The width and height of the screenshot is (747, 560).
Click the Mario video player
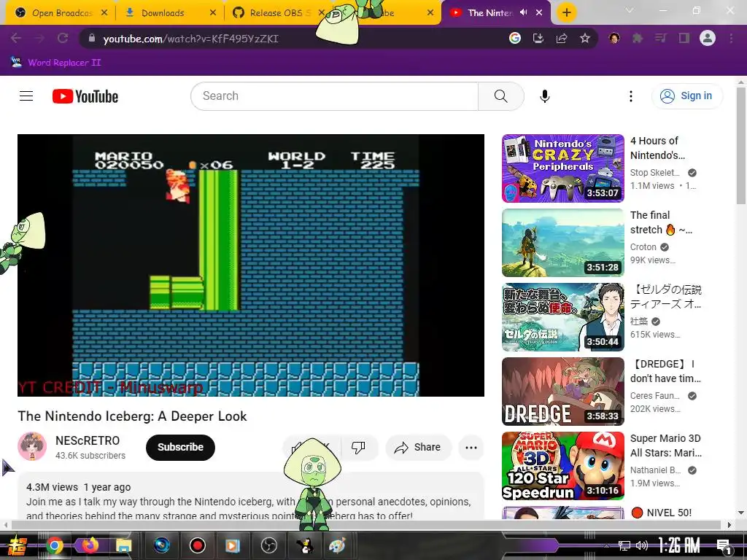(251, 265)
